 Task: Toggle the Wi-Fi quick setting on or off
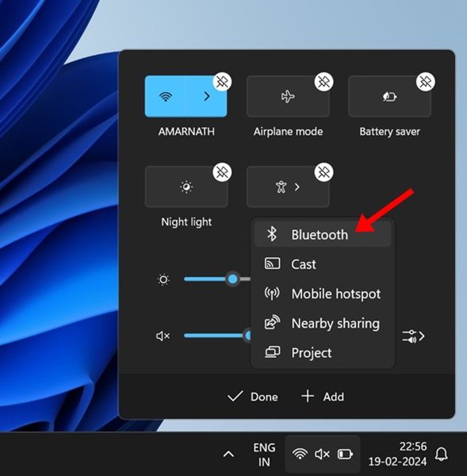(x=165, y=97)
